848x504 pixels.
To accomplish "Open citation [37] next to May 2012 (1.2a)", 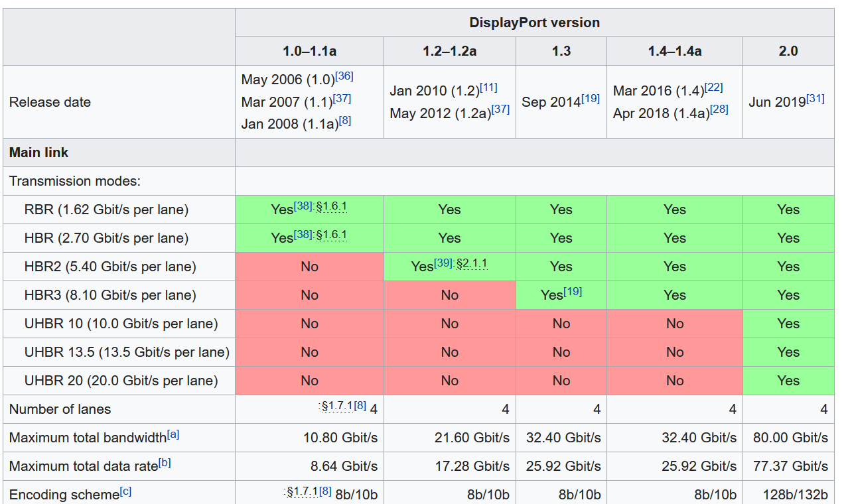I will [500, 109].
